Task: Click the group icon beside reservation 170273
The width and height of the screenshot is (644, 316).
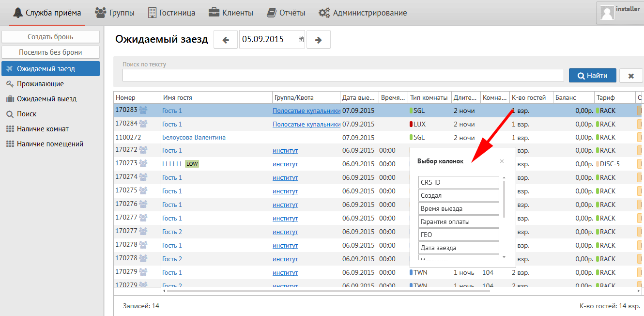Action: (x=143, y=164)
